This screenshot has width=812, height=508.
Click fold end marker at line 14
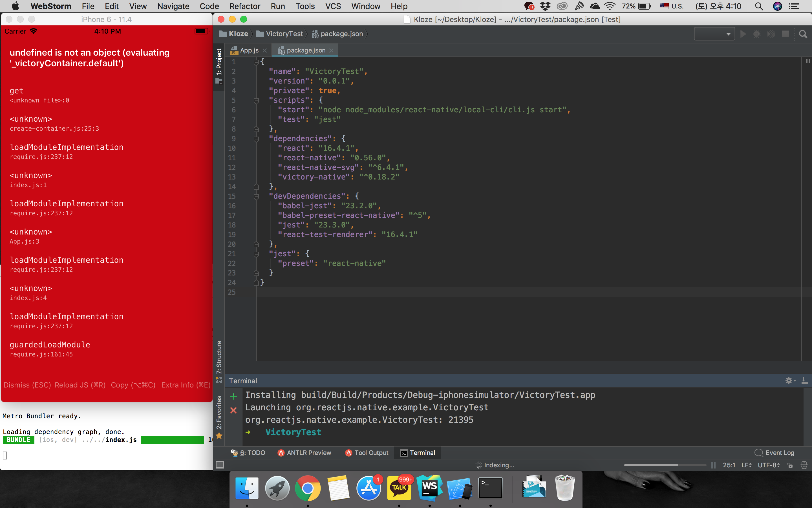[x=256, y=187]
